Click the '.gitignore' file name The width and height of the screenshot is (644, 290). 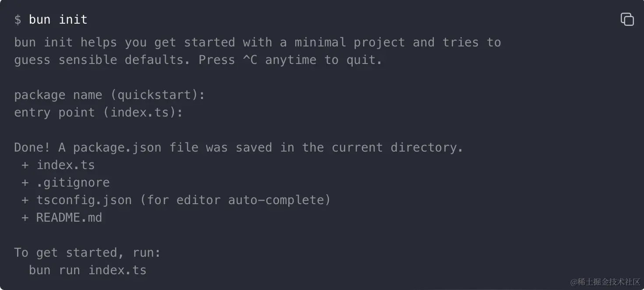(x=73, y=183)
